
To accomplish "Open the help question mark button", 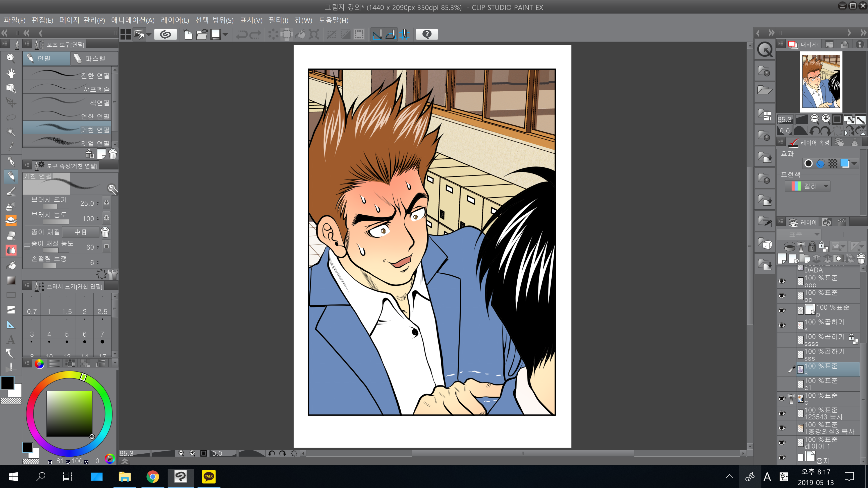I will [426, 34].
